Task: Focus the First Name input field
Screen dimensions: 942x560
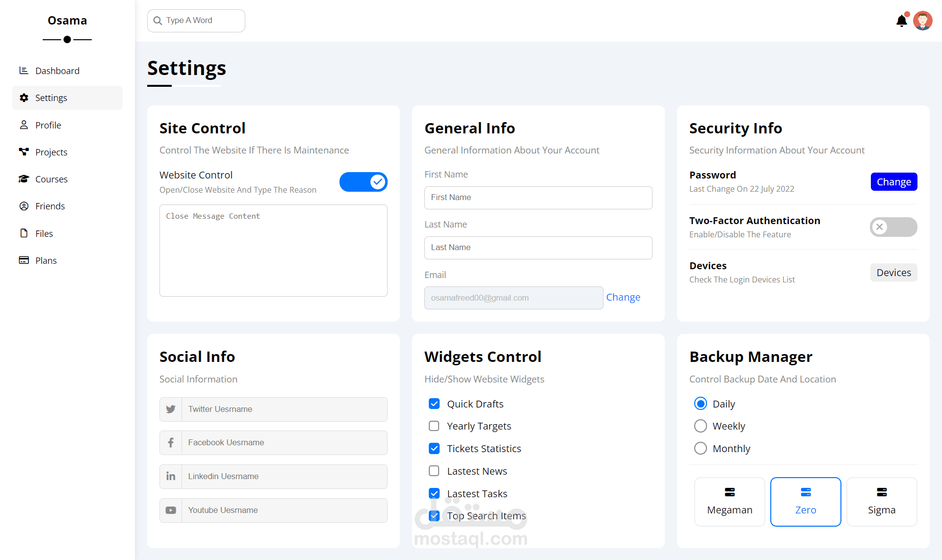Action: pyautogui.click(x=538, y=198)
